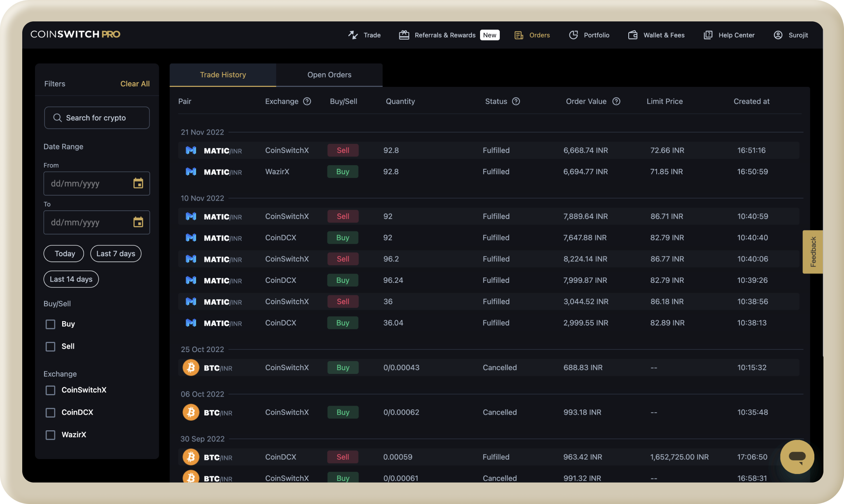Click BTC icon in 10:35:48 row
This screenshot has height=504, width=844.
tap(191, 412)
